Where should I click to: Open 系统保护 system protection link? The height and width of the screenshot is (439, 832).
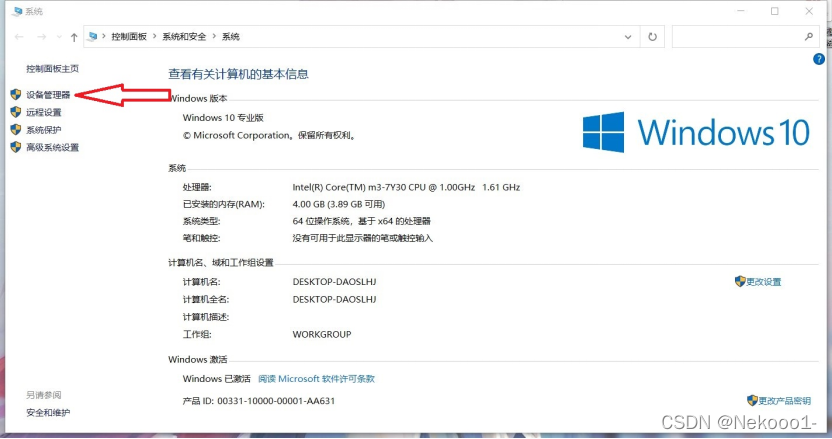pyautogui.click(x=44, y=130)
